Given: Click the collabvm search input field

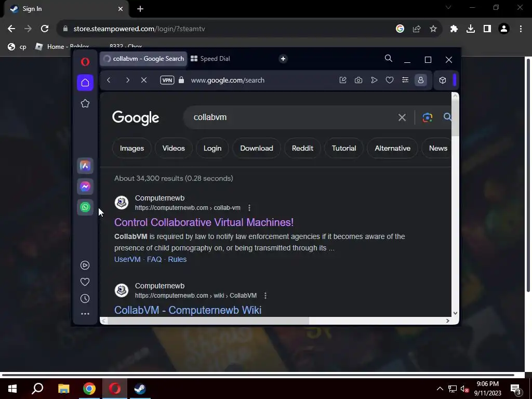Looking at the screenshot, I should 292,117.
